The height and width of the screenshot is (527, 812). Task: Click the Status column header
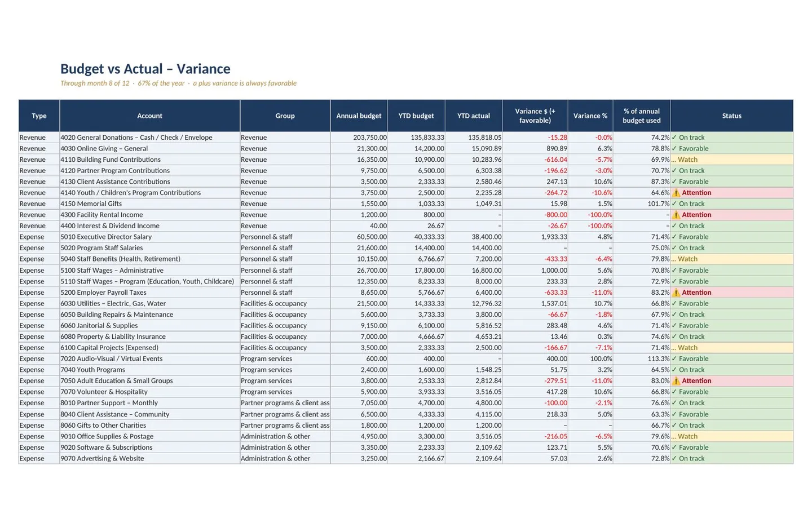[732, 116]
